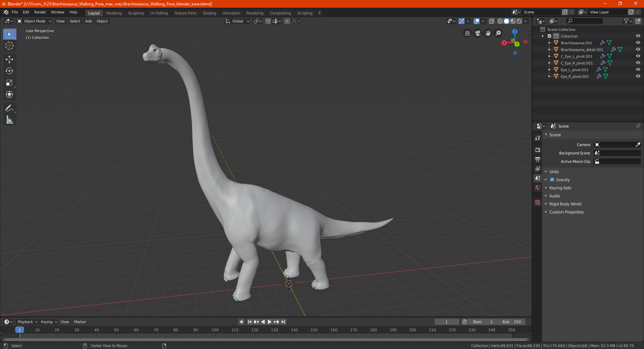This screenshot has height=349, width=644.
Task: Select the Rotate tool
Action: [9, 71]
